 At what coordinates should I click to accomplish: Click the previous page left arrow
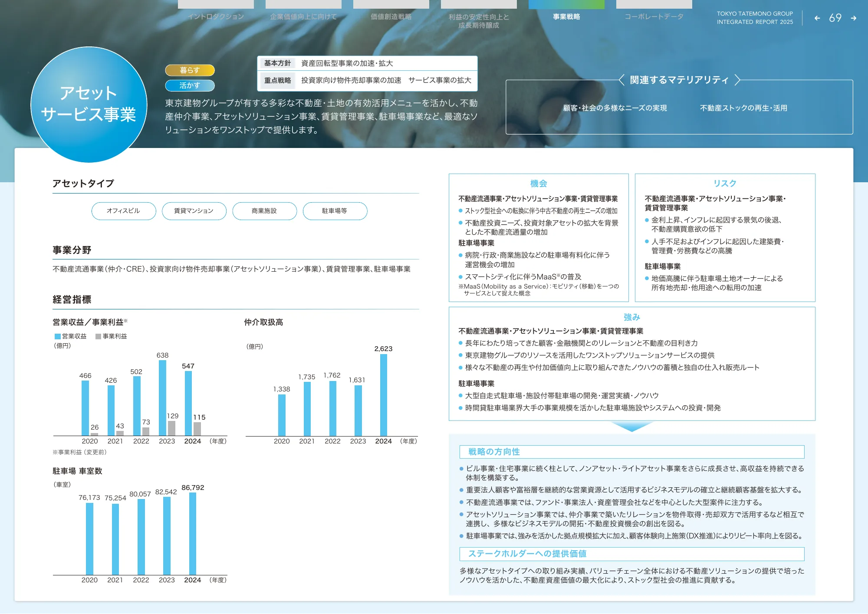pos(817,18)
